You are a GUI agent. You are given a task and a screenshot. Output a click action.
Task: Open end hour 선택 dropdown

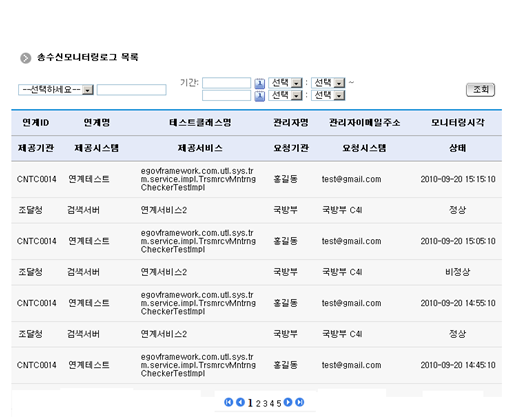pos(285,96)
